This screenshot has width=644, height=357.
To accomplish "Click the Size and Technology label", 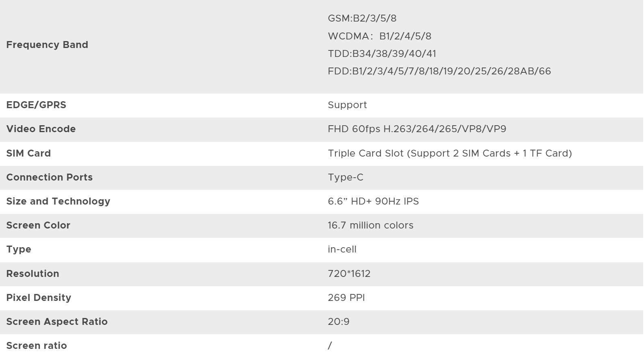I will 58,201.
